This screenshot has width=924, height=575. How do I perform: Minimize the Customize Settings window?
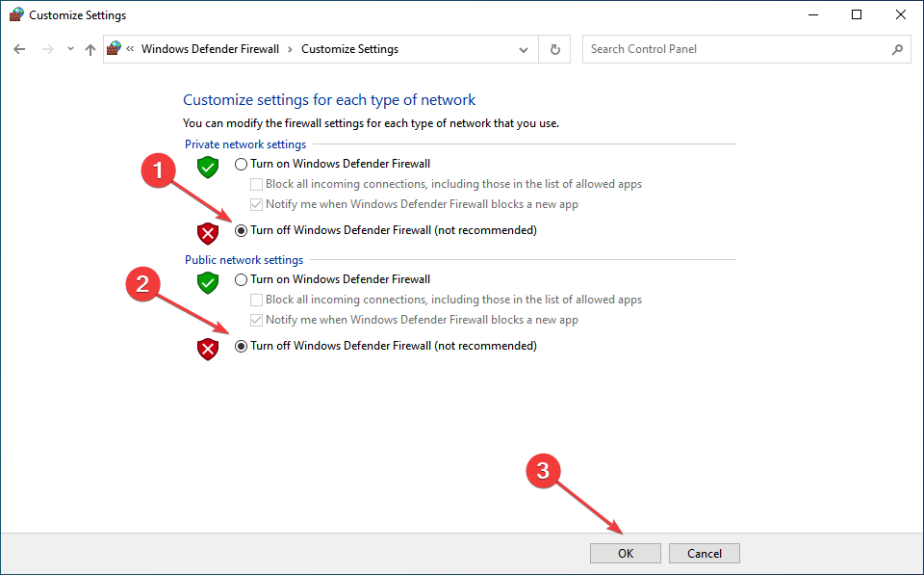click(814, 14)
